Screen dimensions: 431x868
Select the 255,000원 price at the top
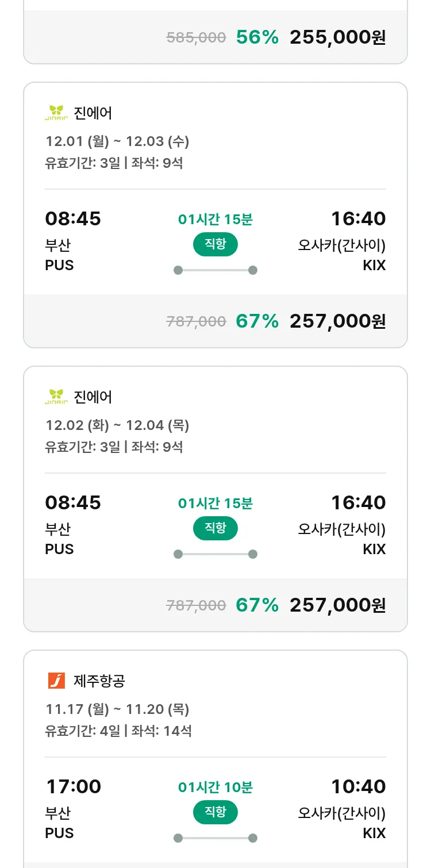[337, 37]
